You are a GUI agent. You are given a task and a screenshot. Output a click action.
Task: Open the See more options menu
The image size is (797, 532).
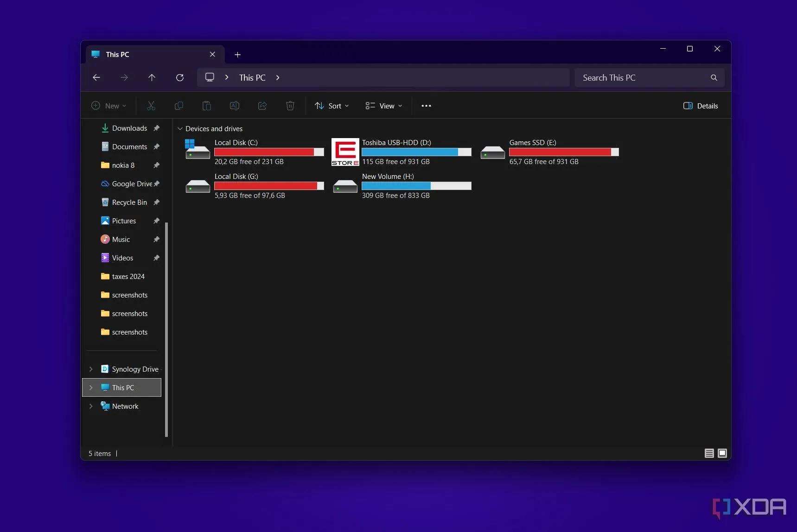click(x=426, y=106)
